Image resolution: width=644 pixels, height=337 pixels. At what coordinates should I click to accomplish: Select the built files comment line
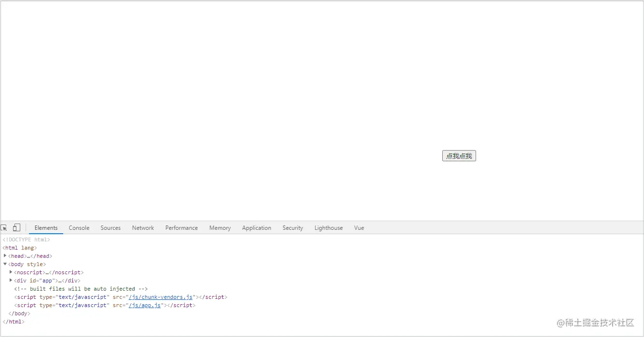pyautogui.click(x=81, y=289)
